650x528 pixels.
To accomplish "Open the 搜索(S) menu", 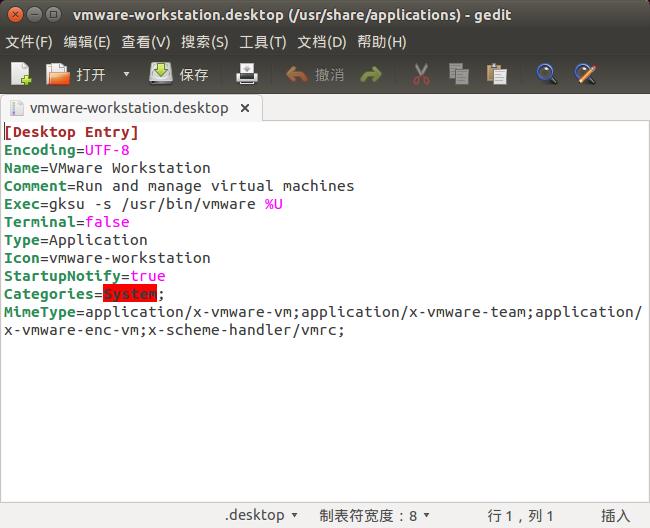I will 205,42.
